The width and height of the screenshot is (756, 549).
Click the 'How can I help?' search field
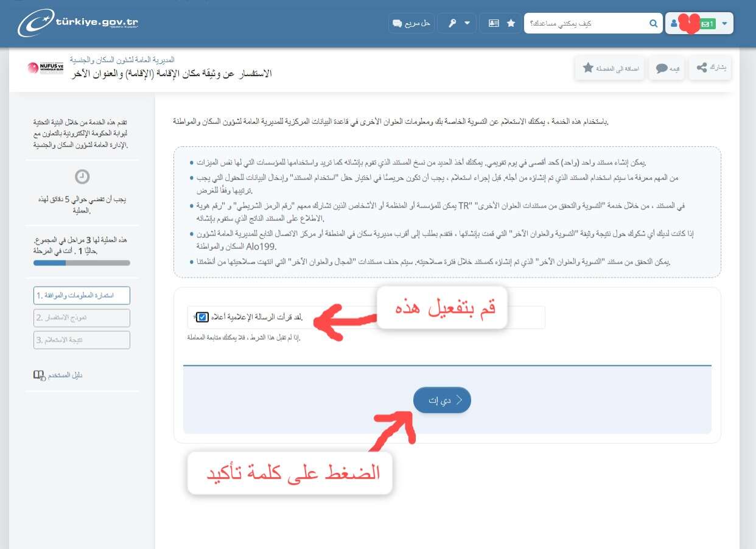(x=584, y=24)
